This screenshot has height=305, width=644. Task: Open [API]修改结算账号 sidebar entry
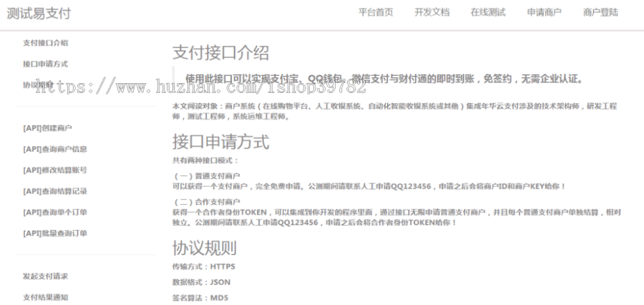(x=55, y=170)
